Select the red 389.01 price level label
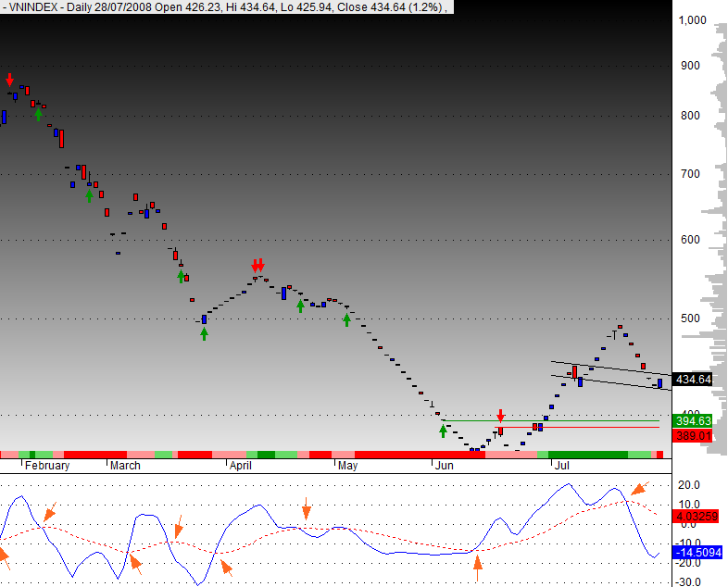 pos(693,435)
